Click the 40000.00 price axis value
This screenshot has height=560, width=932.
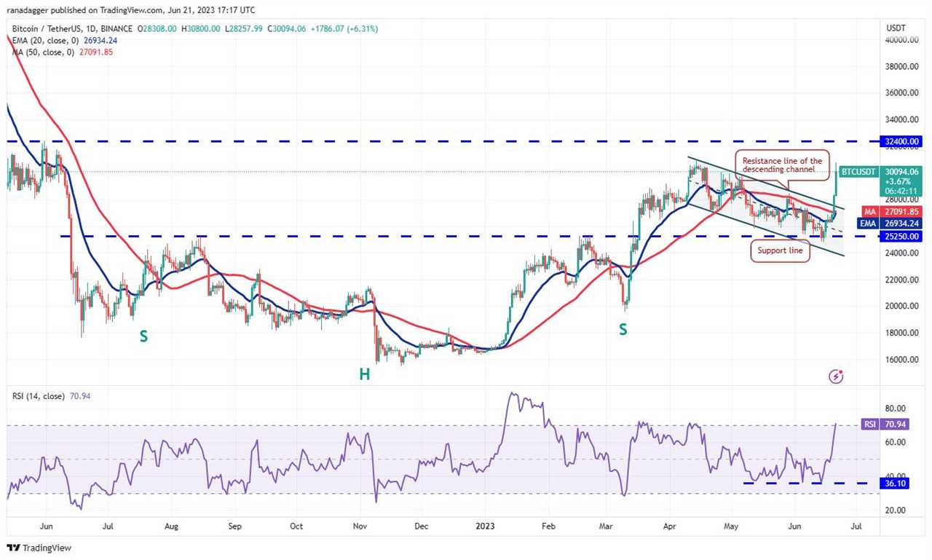pos(901,40)
